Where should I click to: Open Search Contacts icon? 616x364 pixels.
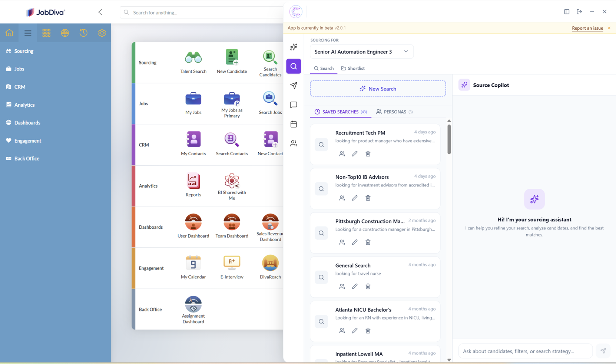[232, 140]
